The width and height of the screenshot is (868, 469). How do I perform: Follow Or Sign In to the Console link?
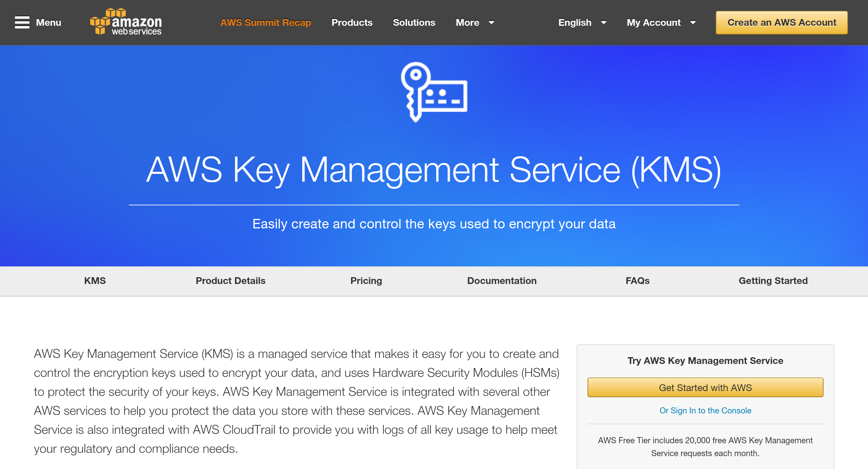(705, 410)
